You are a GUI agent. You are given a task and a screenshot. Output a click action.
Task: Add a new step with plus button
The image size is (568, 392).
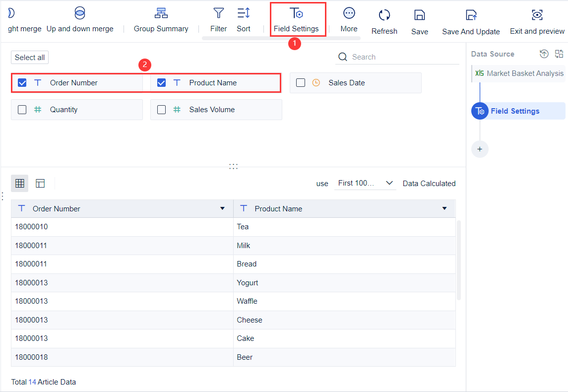coord(480,149)
